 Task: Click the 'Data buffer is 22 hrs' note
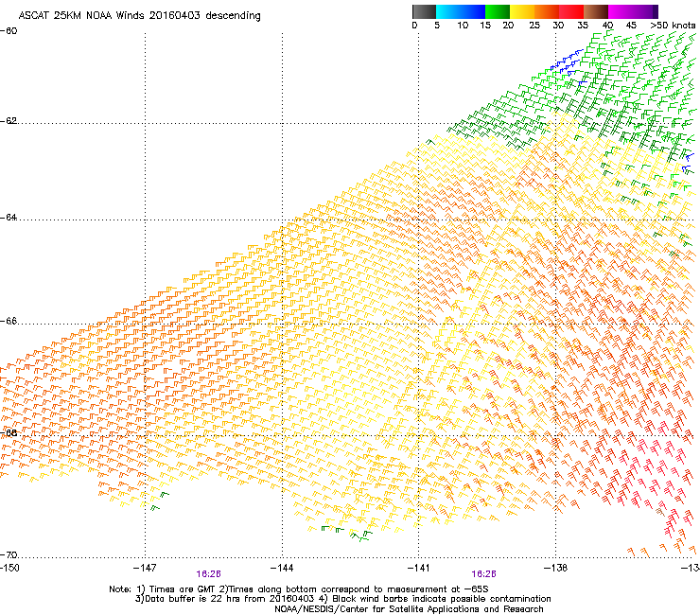[x=342, y=599]
